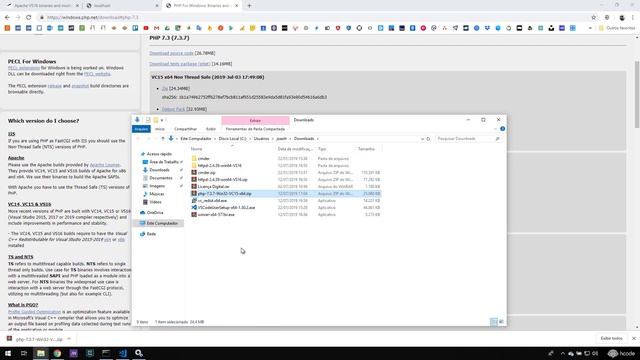This screenshot has width=640, height=360.
Task: Open Músicas in navigation pane
Action: pyautogui.click(x=156, y=194)
